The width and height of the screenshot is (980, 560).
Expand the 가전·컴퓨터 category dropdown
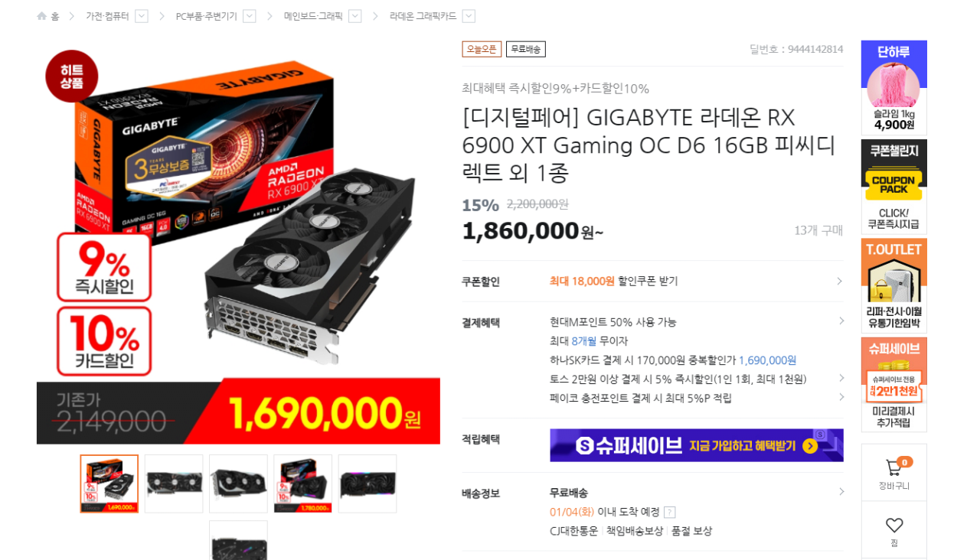pyautogui.click(x=142, y=16)
